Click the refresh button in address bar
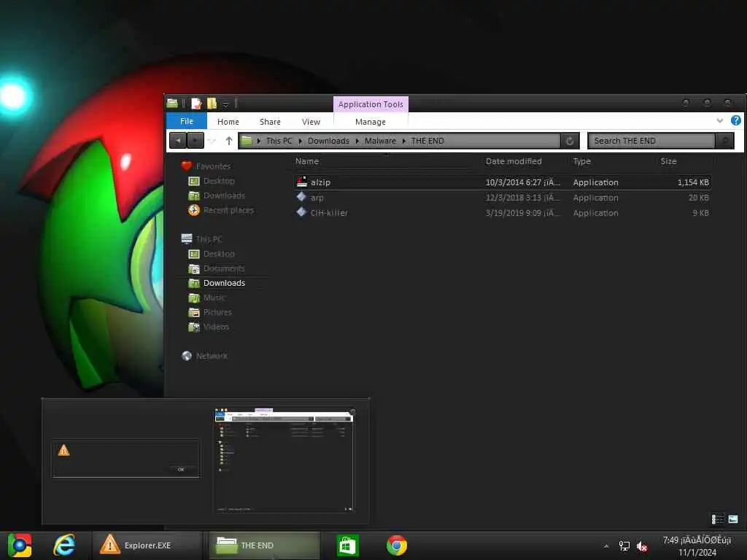Image resolution: width=747 pixels, height=560 pixels. 570,141
